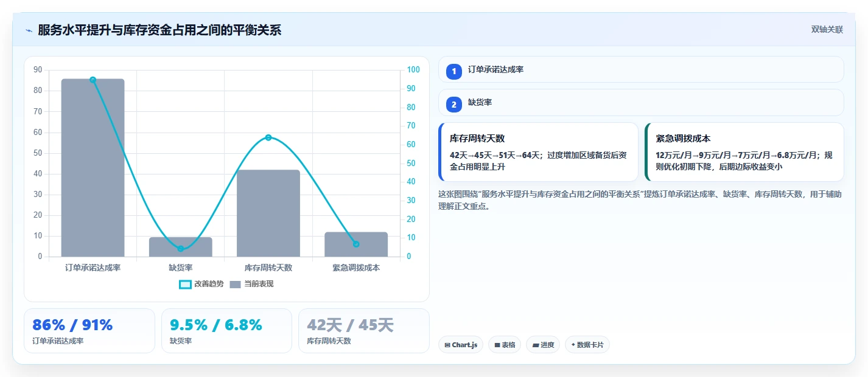Click the trend line point above 订单承诺达成率
Image resolution: width=868 pixels, height=377 pixels.
coord(93,80)
